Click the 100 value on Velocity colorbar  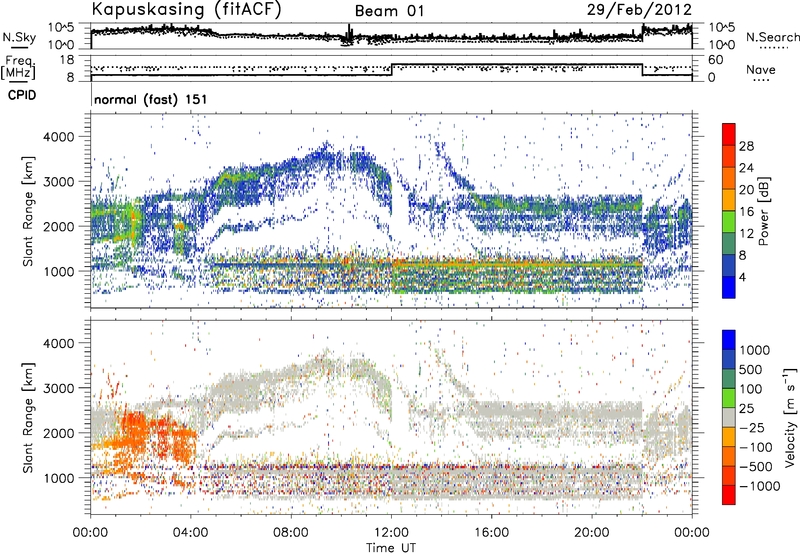[751, 389]
